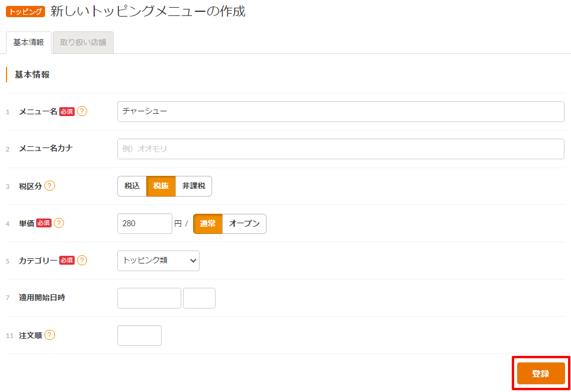Open help icon next to 税区分
This screenshot has height=392, width=571.
point(50,186)
